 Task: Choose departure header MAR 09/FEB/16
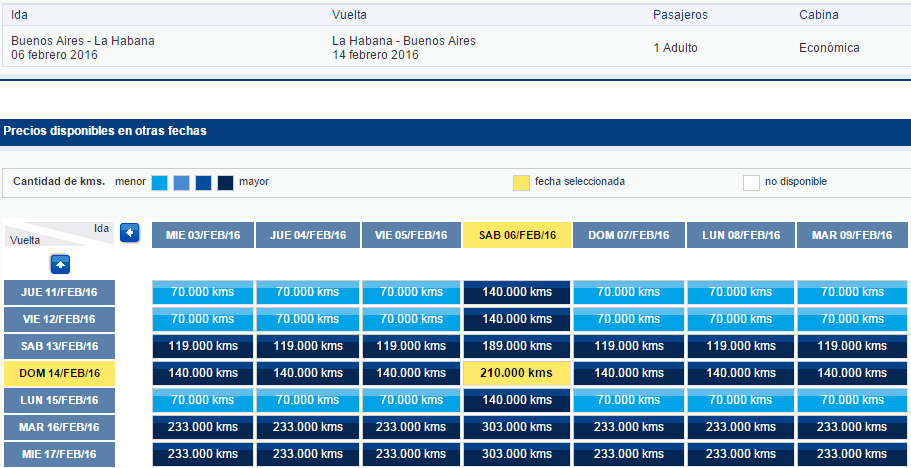click(852, 235)
